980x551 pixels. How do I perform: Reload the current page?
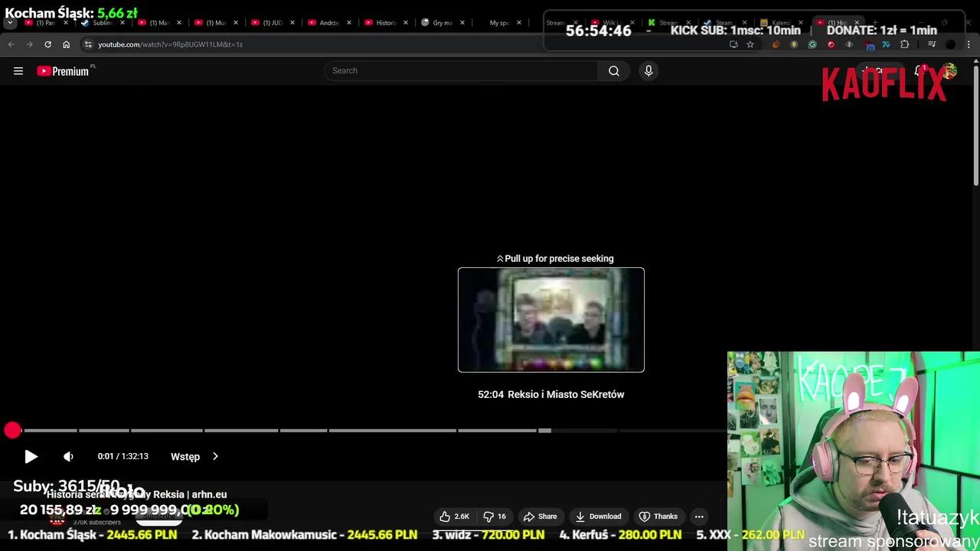tap(47, 44)
